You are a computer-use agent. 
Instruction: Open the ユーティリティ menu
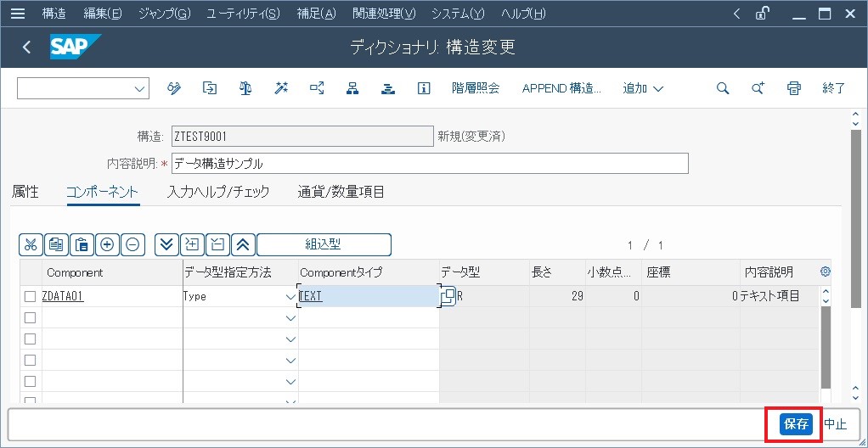[x=243, y=14]
